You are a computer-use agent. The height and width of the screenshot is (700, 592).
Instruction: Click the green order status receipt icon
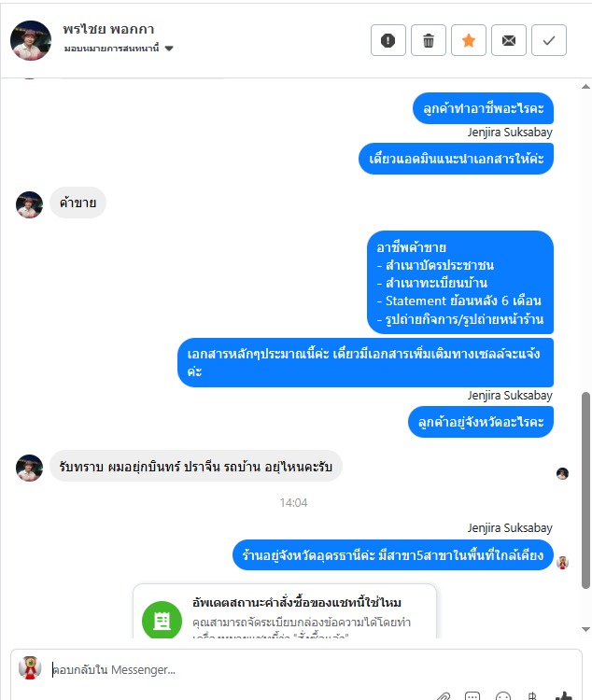tap(162, 621)
